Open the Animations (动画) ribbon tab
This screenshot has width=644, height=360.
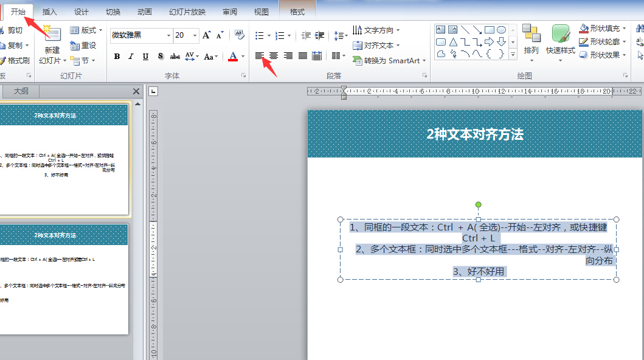tap(145, 12)
